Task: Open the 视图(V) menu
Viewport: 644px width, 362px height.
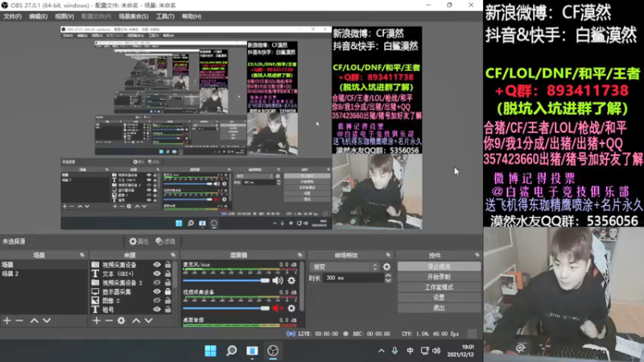Action: [64, 16]
